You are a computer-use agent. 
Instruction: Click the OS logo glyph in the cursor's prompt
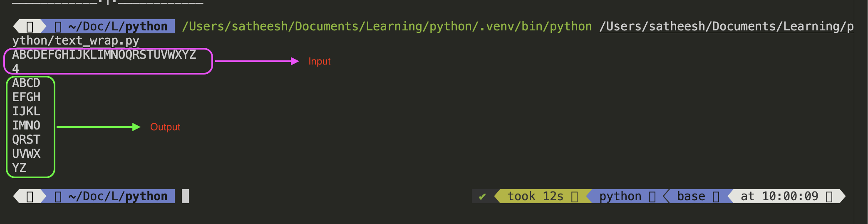(x=30, y=197)
